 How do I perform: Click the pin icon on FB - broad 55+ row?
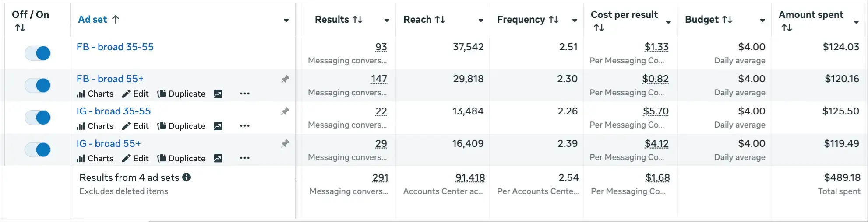pos(285,79)
